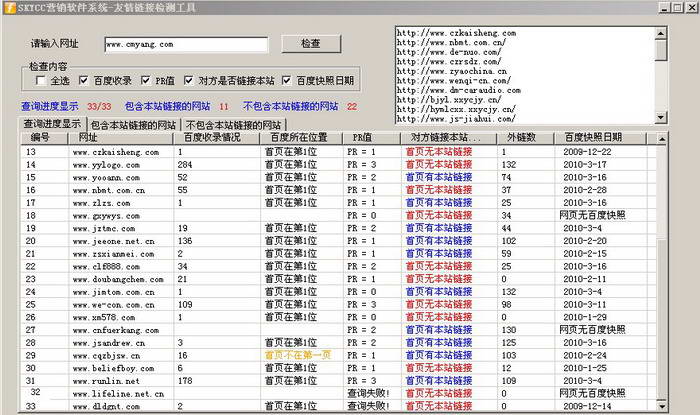
Task: Click the 外链数 column header
Action: tap(525, 137)
